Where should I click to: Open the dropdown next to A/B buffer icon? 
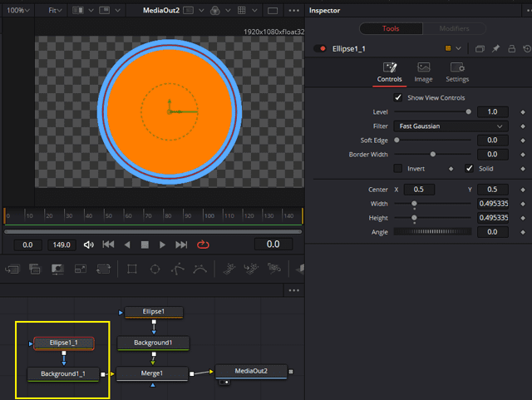[91, 11]
